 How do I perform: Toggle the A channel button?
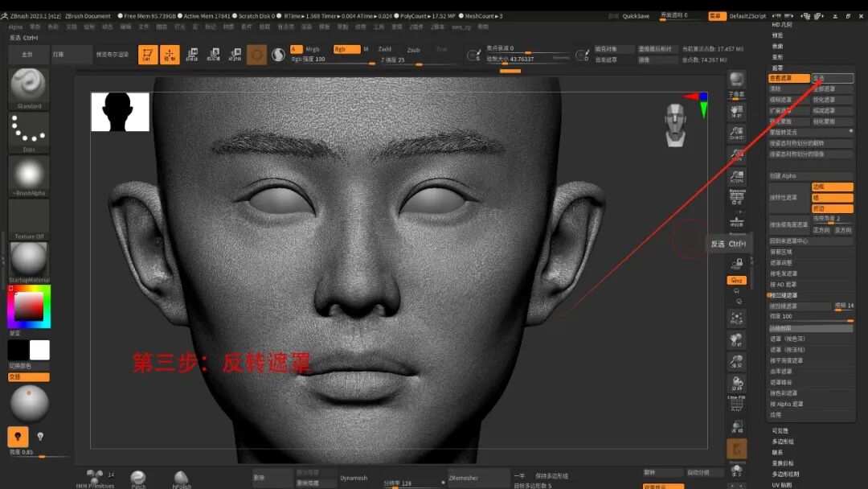point(296,49)
